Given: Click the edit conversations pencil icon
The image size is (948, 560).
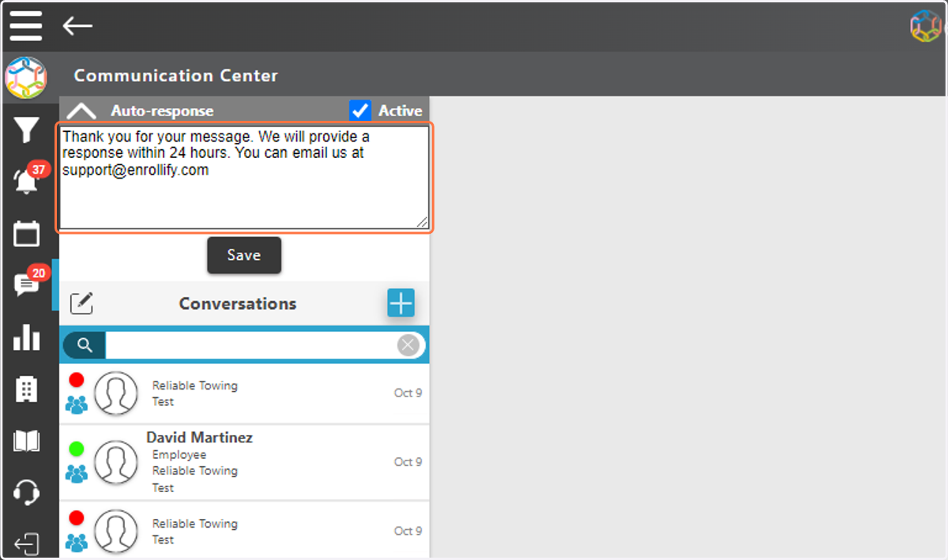Looking at the screenshot, I should (x=81, y=303).
